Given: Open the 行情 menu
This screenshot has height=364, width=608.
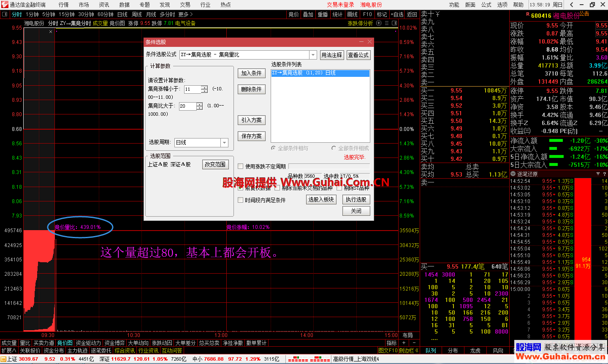Looking at the screenshot, I should point(64,5).
